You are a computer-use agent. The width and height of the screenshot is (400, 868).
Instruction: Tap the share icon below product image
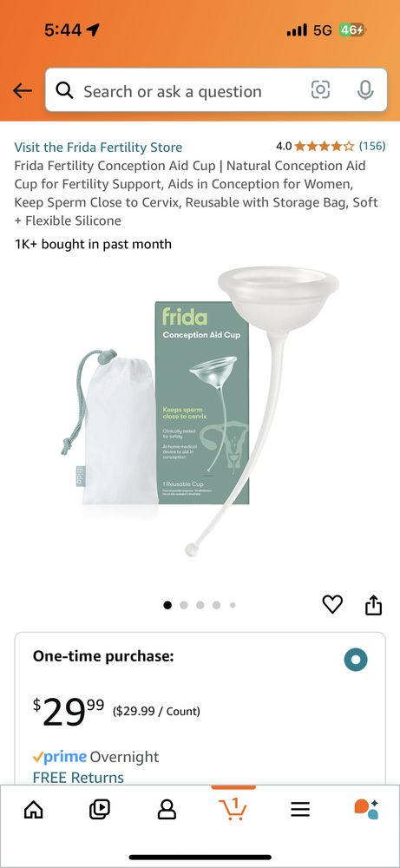pyautogui.click(x=373, y=604)
